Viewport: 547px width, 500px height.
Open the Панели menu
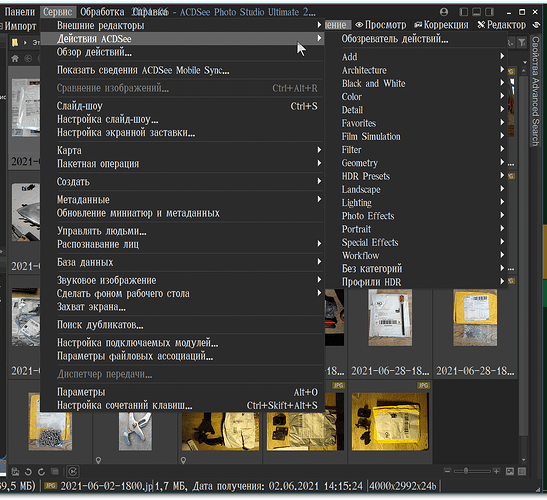tap(20, 12)
